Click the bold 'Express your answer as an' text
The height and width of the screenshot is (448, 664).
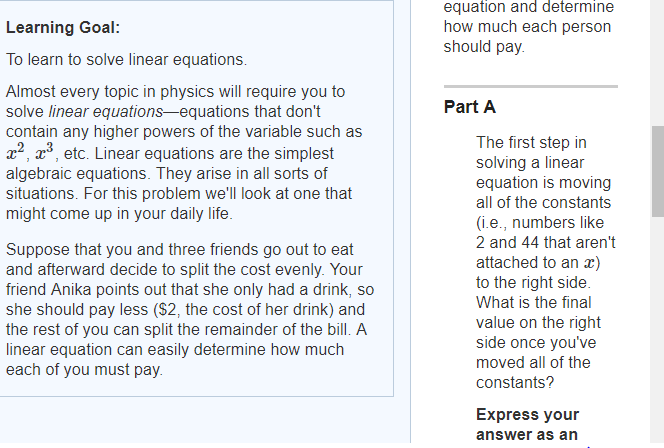[527, 424]
